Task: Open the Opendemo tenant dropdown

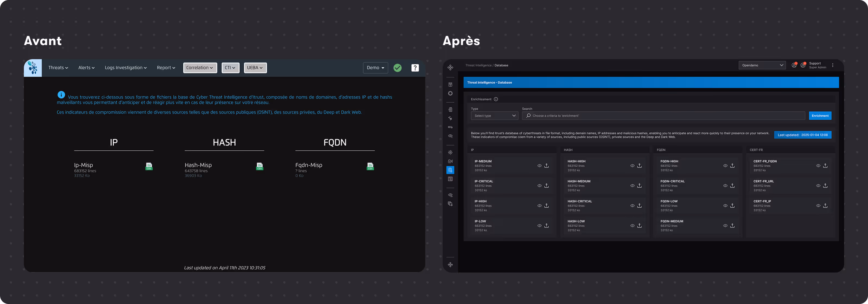Action: coord(762,65)
